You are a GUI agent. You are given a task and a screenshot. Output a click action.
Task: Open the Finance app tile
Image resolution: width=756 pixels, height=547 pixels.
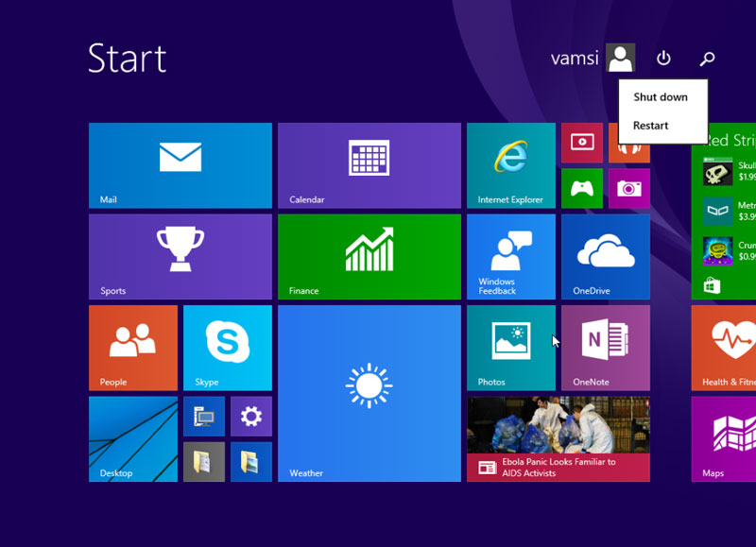(x=367, y=256)
